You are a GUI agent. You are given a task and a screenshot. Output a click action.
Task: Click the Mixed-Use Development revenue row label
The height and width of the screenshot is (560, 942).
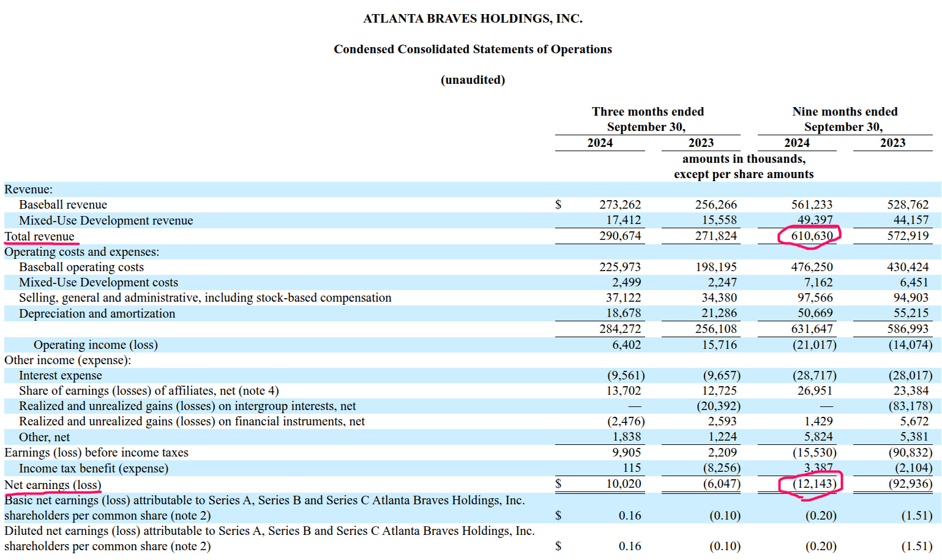pyautogui.click(x=106, y=221)
